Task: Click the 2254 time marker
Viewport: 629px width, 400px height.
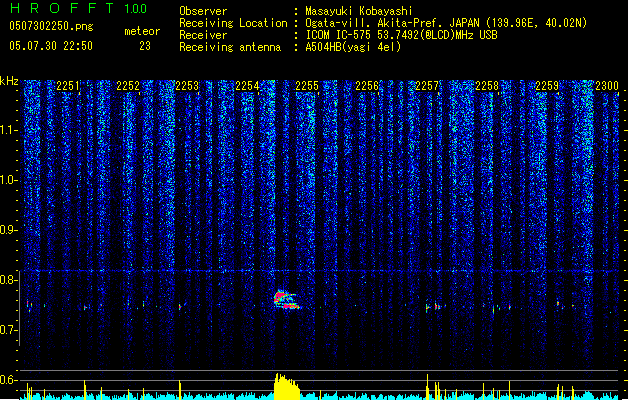Action: pos(247,86)
